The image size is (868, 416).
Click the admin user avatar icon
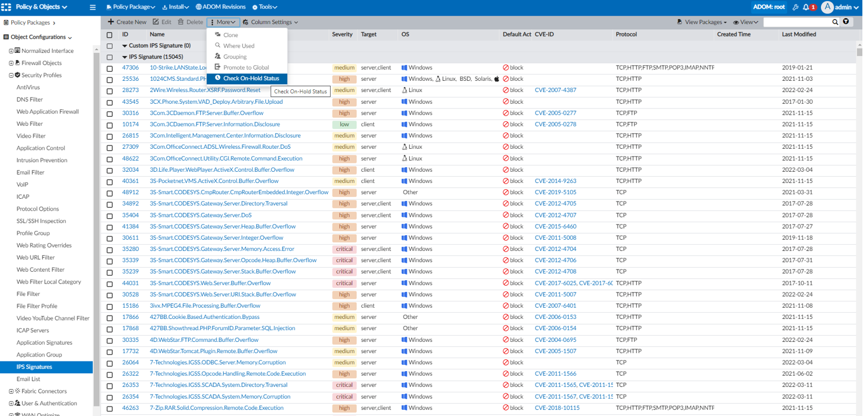coord(827,7)
